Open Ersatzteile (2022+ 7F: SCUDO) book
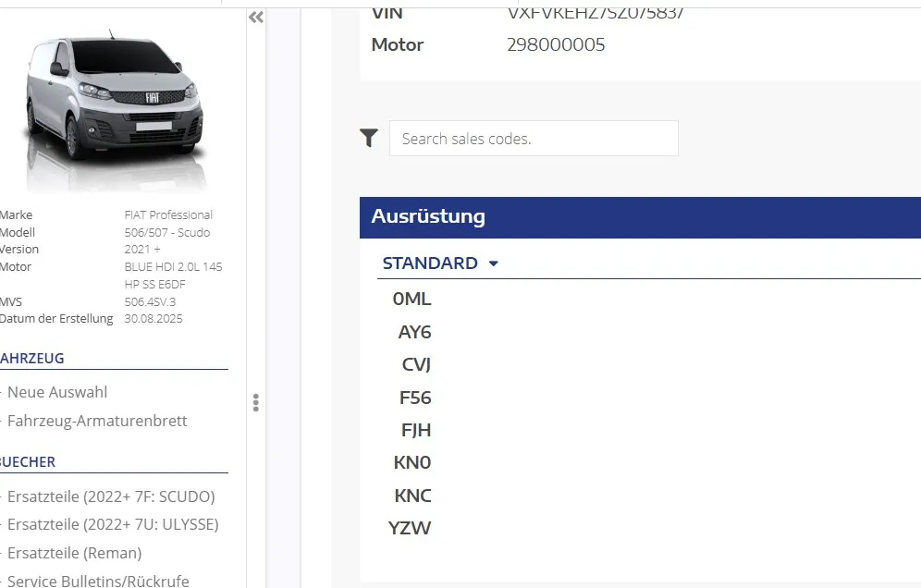Viewport: 921px width, 588px height. (111, 496)
